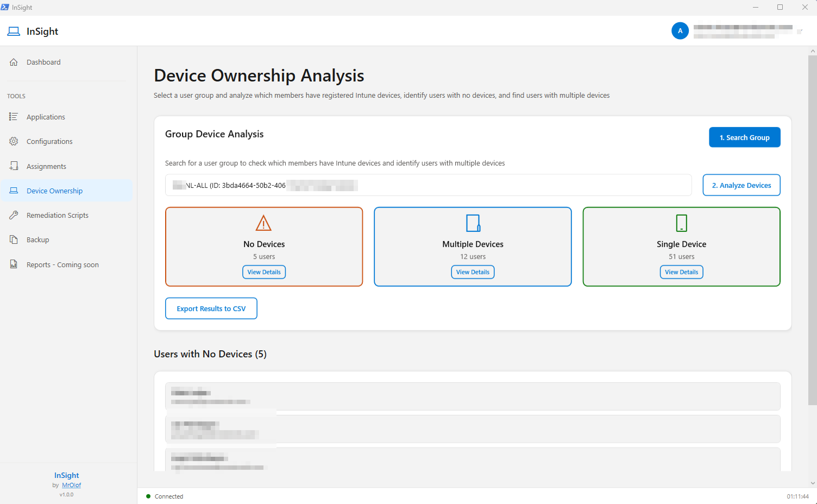This screenshot has height=504, width=817.
Task: Click the vertical scrollbar thumb
Action: coord(813,230)
